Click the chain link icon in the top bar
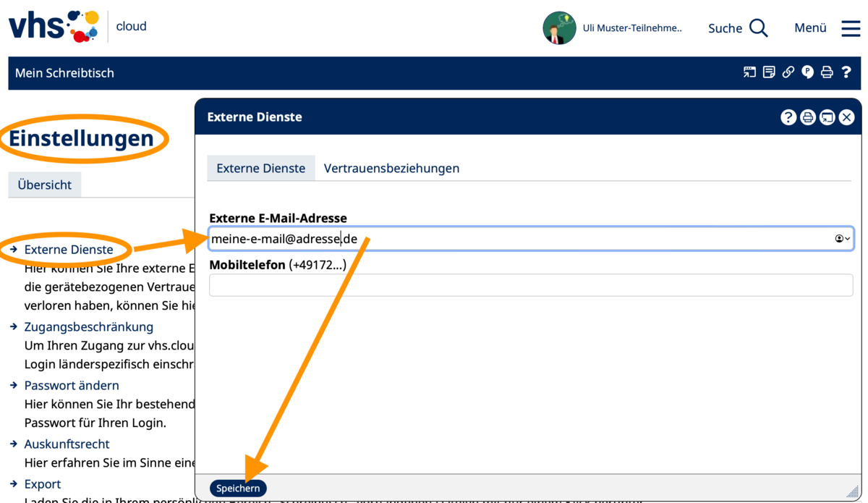Screen dimensions: 868x503 pyautogui.click(x=788, y=72)
